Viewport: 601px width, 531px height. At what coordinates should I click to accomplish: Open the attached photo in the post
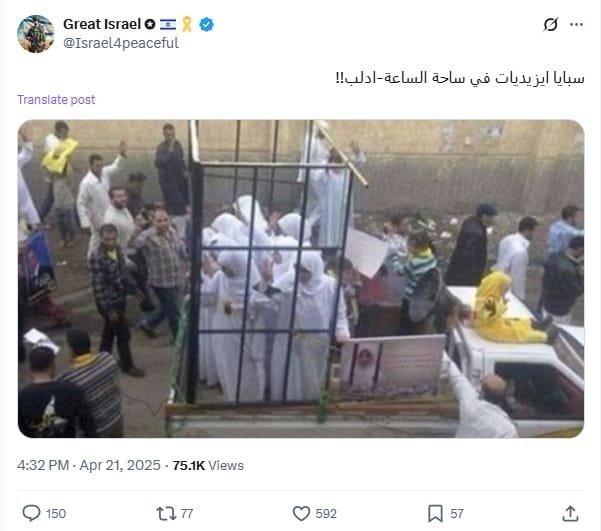click(x=301, y=279)
